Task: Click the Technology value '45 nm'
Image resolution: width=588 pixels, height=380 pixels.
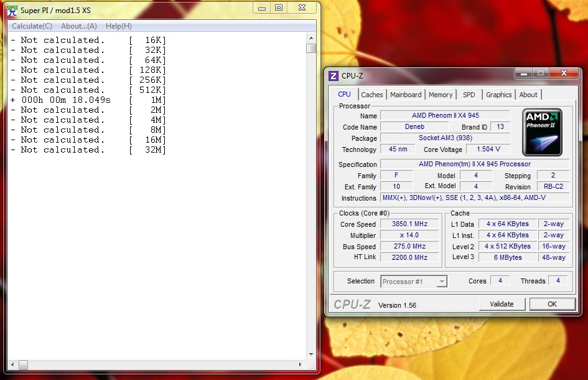Action: tap(398, 149)
